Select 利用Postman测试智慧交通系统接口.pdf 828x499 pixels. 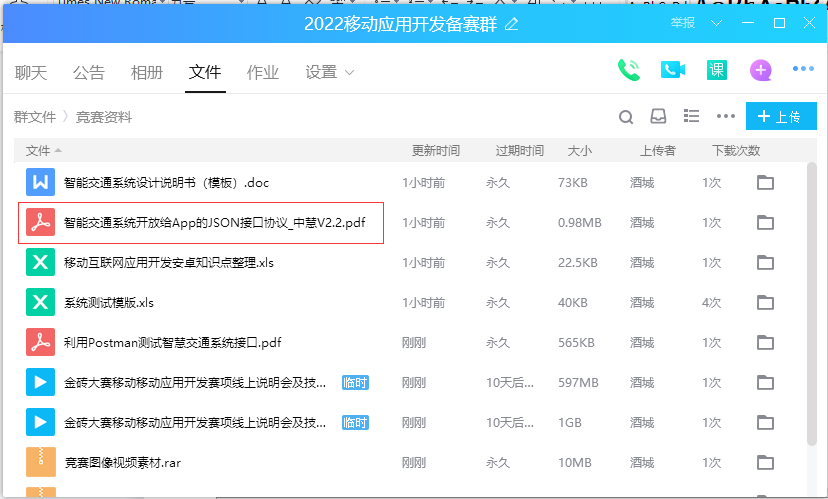click(x=173, y=343)
